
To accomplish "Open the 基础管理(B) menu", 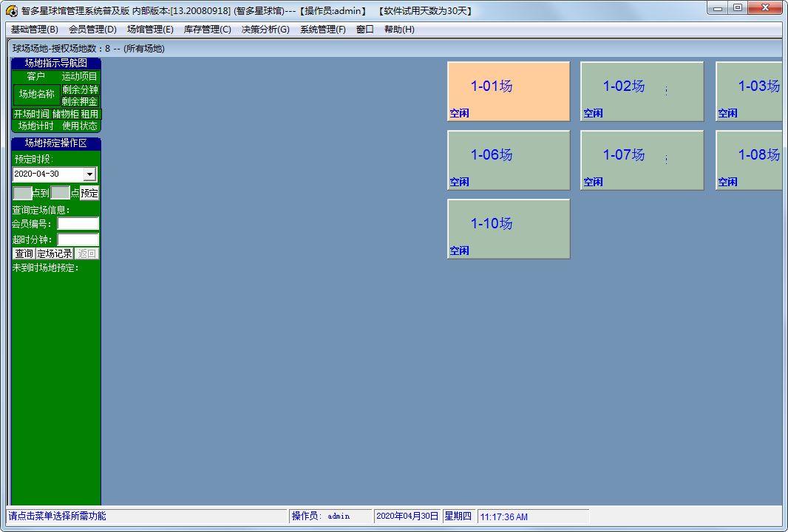I will 35,30.
